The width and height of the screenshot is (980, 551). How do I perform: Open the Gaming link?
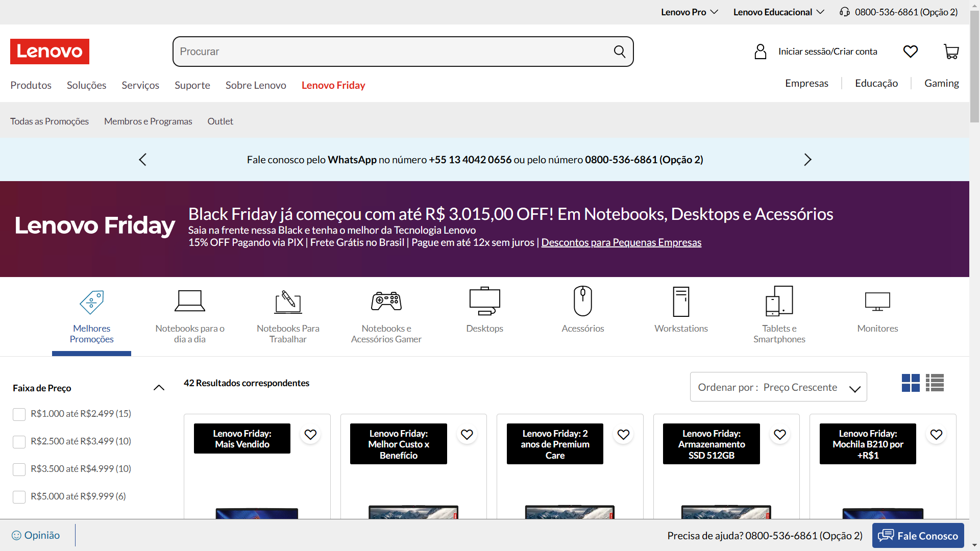coord(942,83)
